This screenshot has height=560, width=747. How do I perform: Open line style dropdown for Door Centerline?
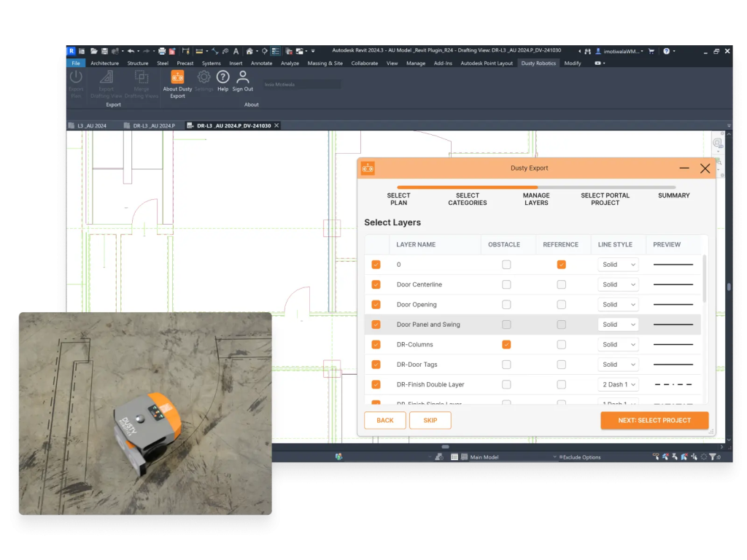pos(618,284)
